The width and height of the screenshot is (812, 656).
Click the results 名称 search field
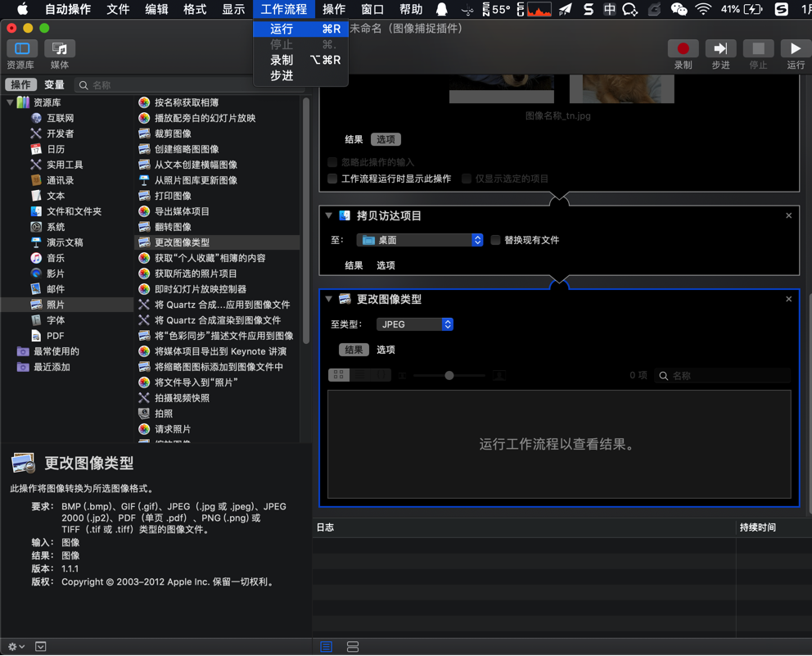click(x=723, y=376)
